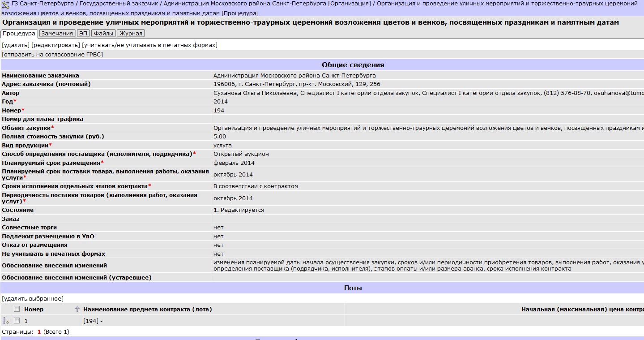Image resolution: width=644 pixels, height=340 pixels.
Task: Click the Общие сведения section header
Action: (353, 65)
